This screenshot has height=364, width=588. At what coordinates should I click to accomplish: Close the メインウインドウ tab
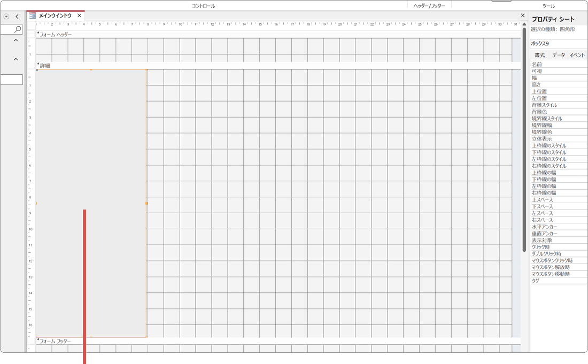tap(79, 16)
